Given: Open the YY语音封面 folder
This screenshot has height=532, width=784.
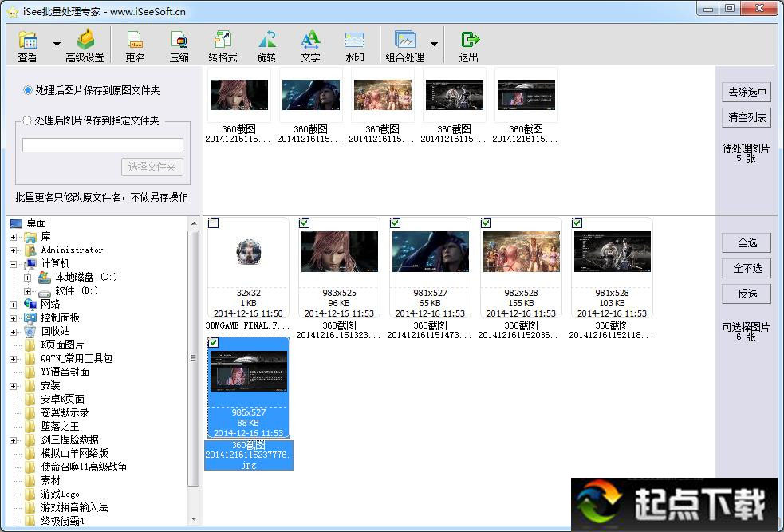Looking at the screenshot, I should (x=65, y=372).
